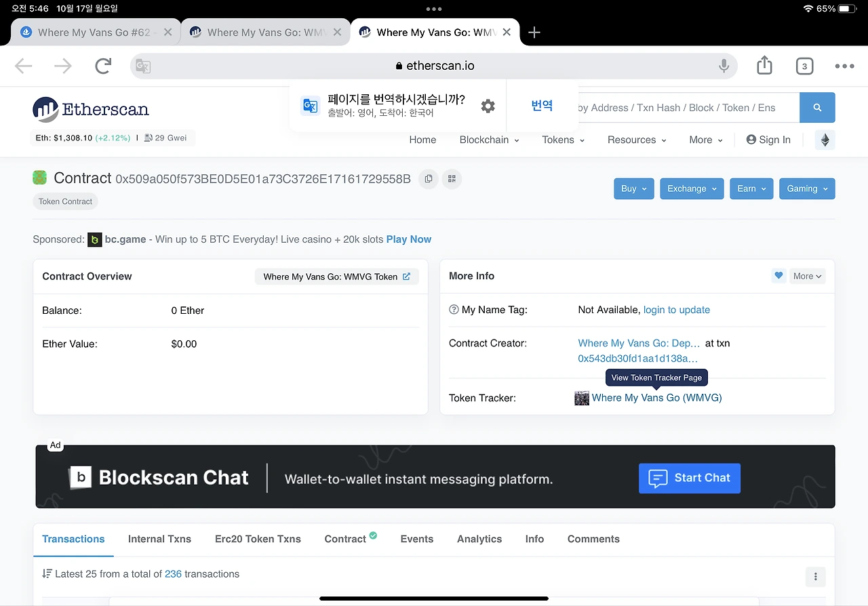
Task: Open creation transaction 0x543db30fd1aa1d138a… link
Action: (x=638, y=358)
